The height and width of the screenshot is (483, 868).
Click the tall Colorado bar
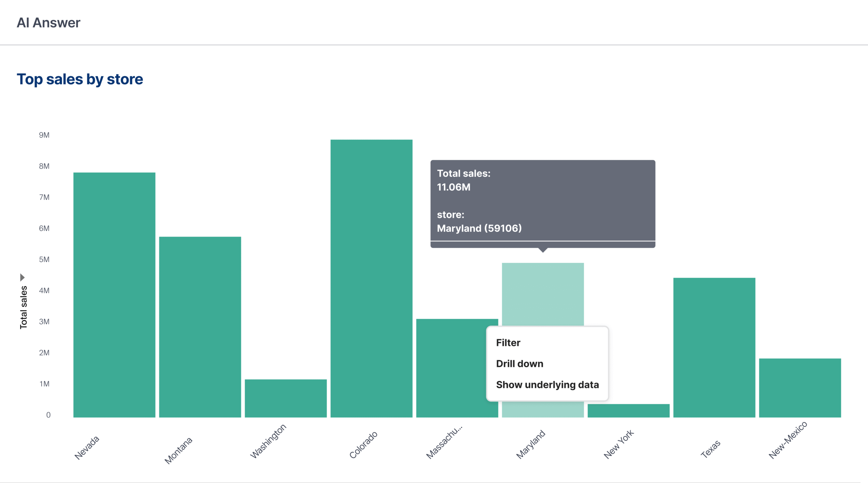[x=371, y=278]
